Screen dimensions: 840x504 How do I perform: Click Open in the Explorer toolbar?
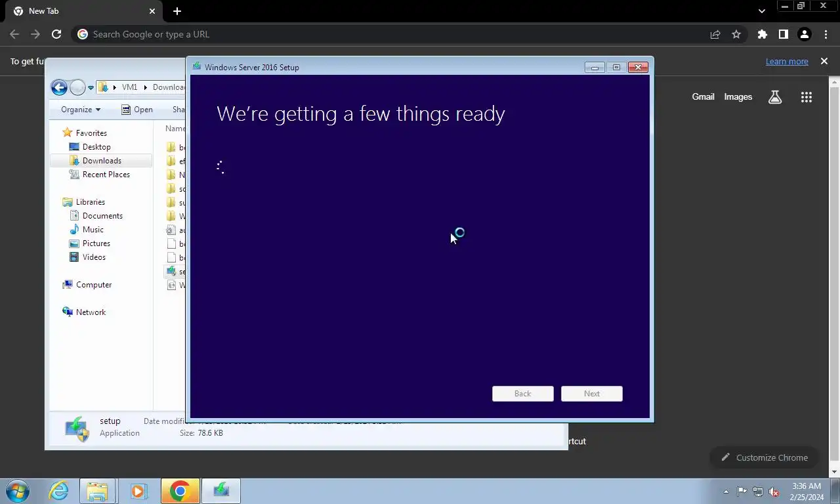click(x=137, y=110)
